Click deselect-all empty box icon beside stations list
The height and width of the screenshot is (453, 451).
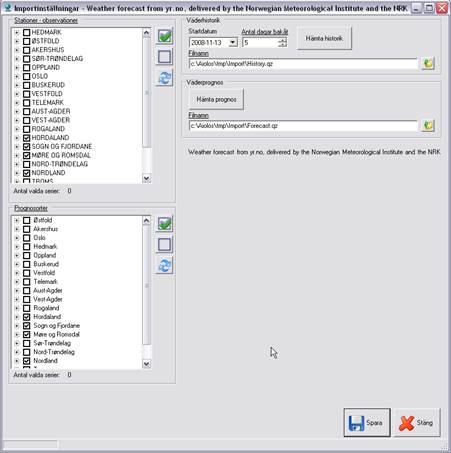tap(165, 57)
